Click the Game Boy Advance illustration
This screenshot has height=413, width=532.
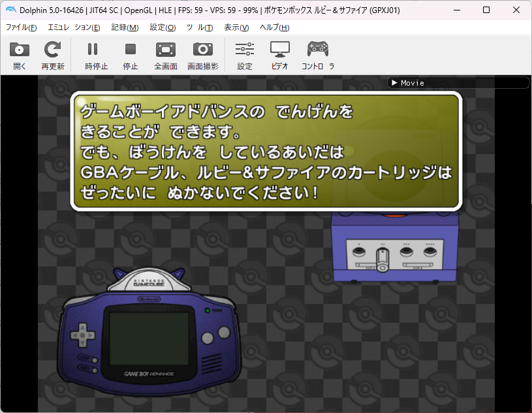[149, 332]
